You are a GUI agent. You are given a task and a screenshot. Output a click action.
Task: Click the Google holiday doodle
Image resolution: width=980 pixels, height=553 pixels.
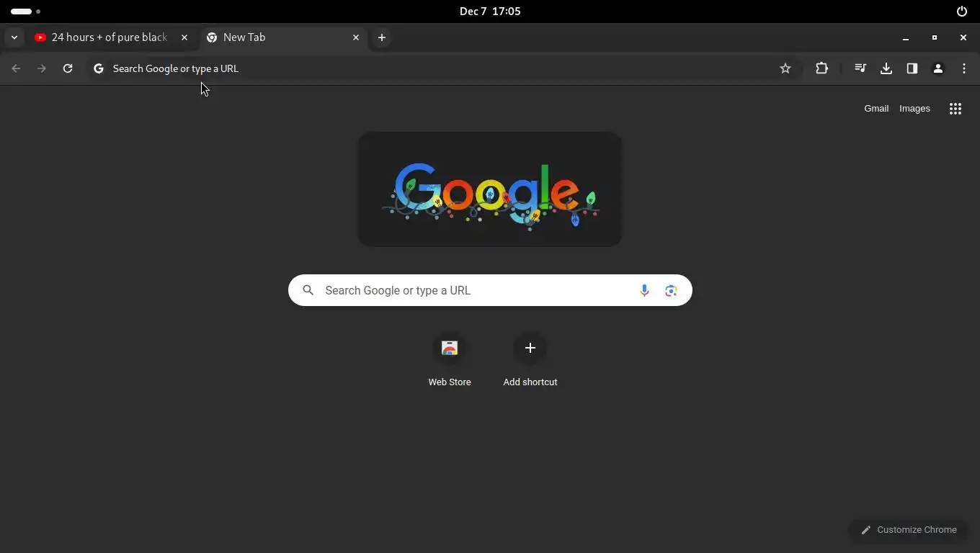tap(490, 189)
